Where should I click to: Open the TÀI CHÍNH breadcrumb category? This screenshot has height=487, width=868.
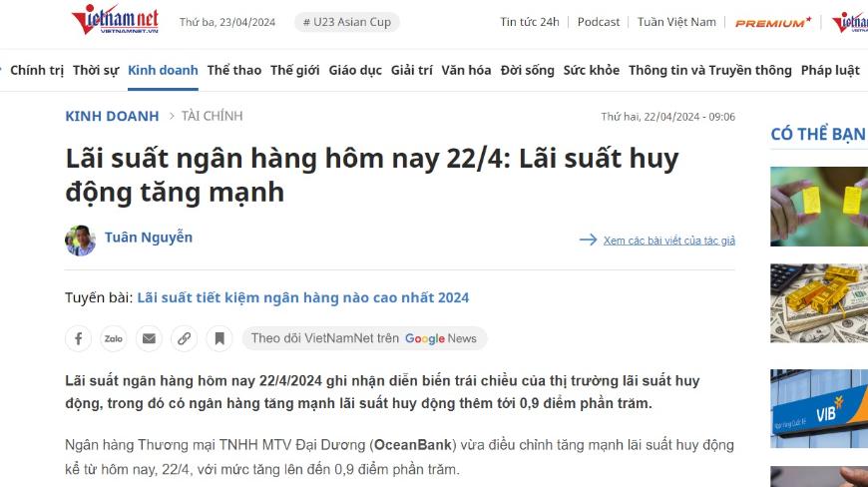pyautogui.click(x=213, y=116)
